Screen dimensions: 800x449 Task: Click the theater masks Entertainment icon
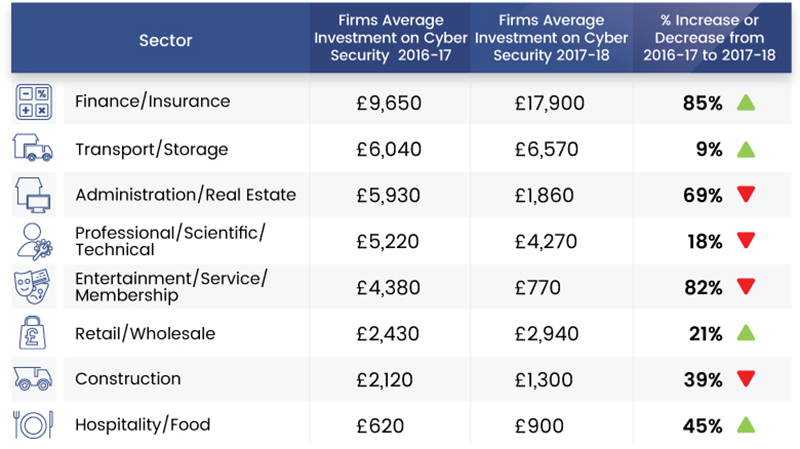(32, 287)
